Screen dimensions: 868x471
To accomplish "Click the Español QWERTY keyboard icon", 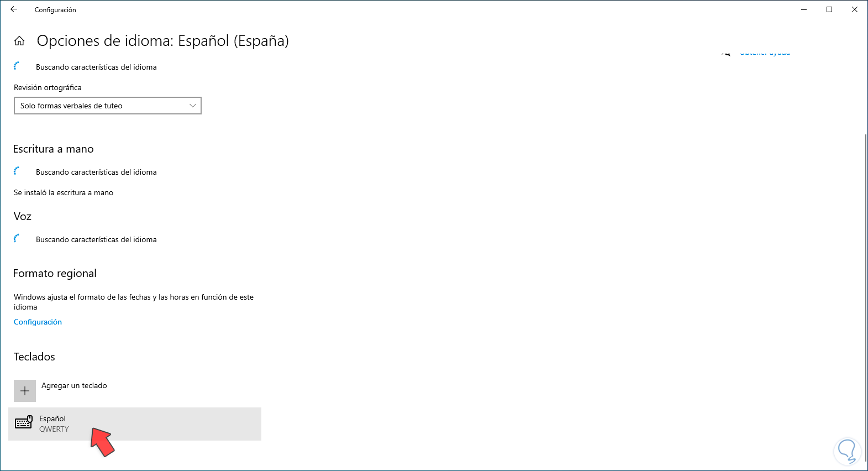I will [x=23, y=423].
